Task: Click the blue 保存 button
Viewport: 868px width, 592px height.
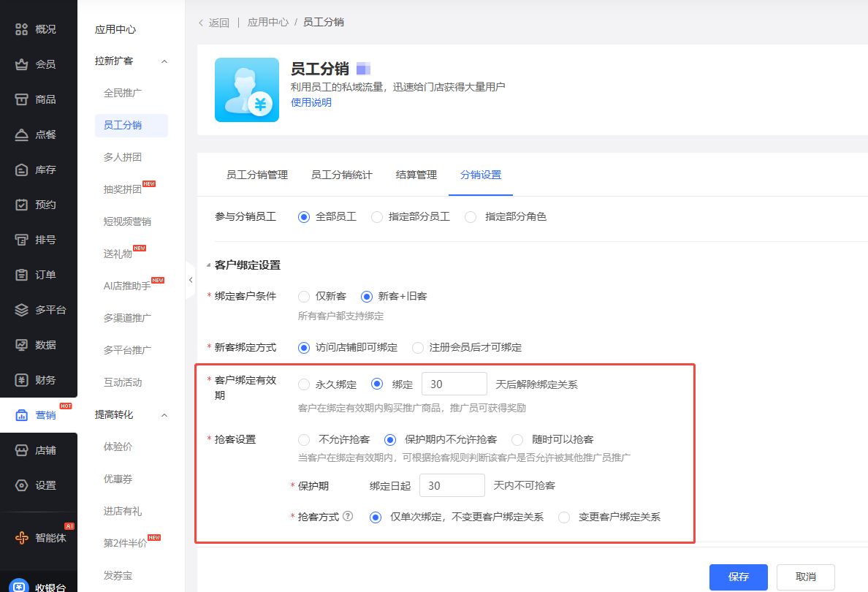Action: coord(738,577)
